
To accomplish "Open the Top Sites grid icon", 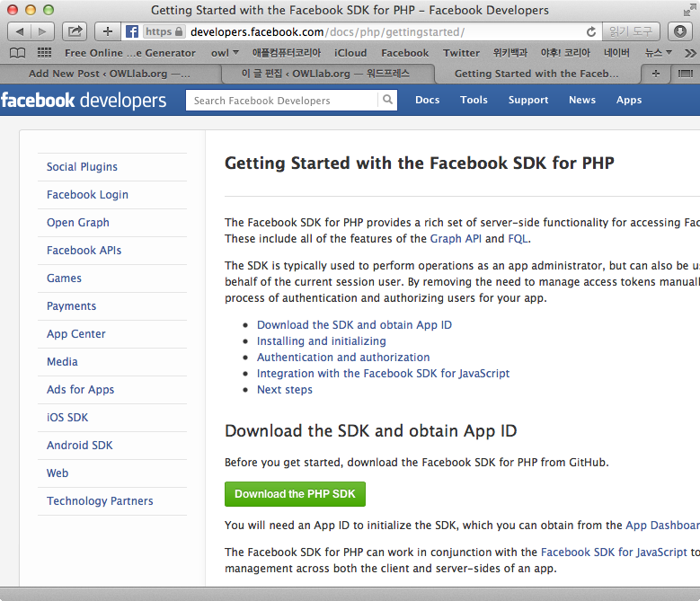I will [x=44, y=53].
